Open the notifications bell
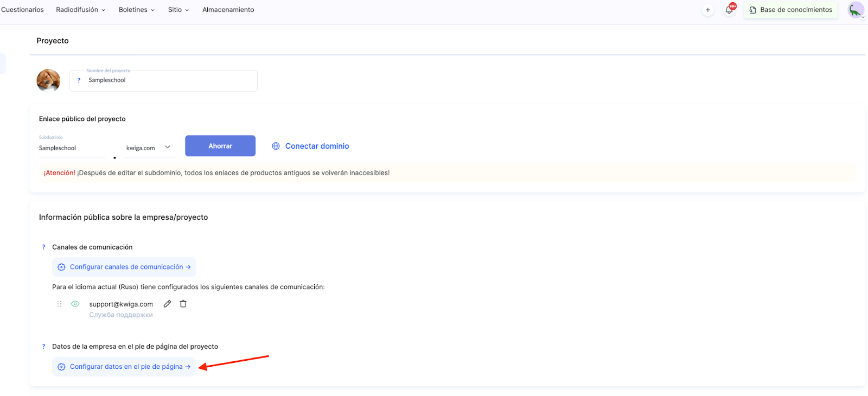Image resolution: width=868 pixels, height=396 pixels. tap(730, 10)
